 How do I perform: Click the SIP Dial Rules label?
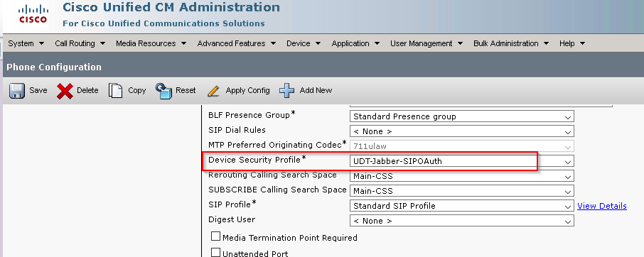tap(237, 130)
